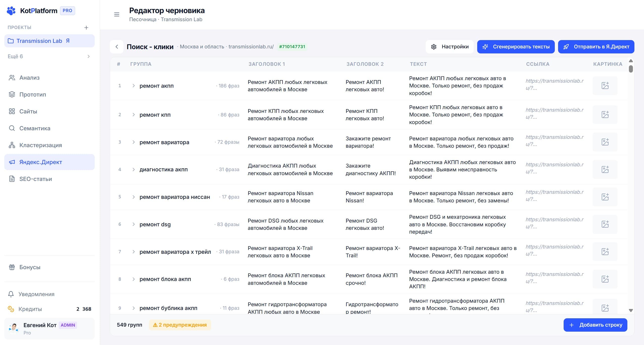Click the PRO badge near logo
Viewport: 644px width, 345px height.
tap(67, 11)
